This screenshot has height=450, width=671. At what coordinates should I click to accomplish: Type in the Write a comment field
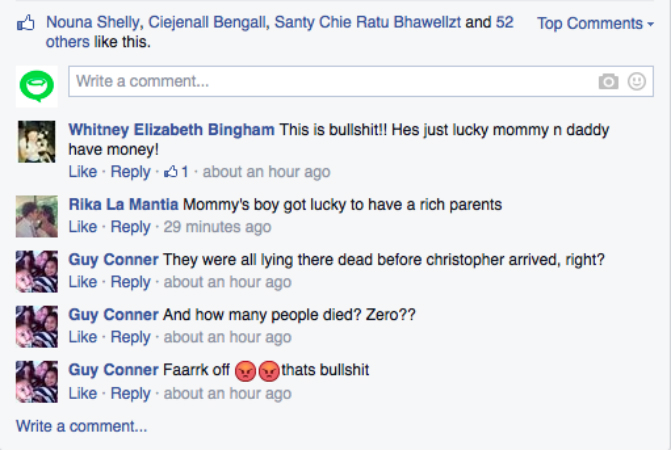(330, 81)
